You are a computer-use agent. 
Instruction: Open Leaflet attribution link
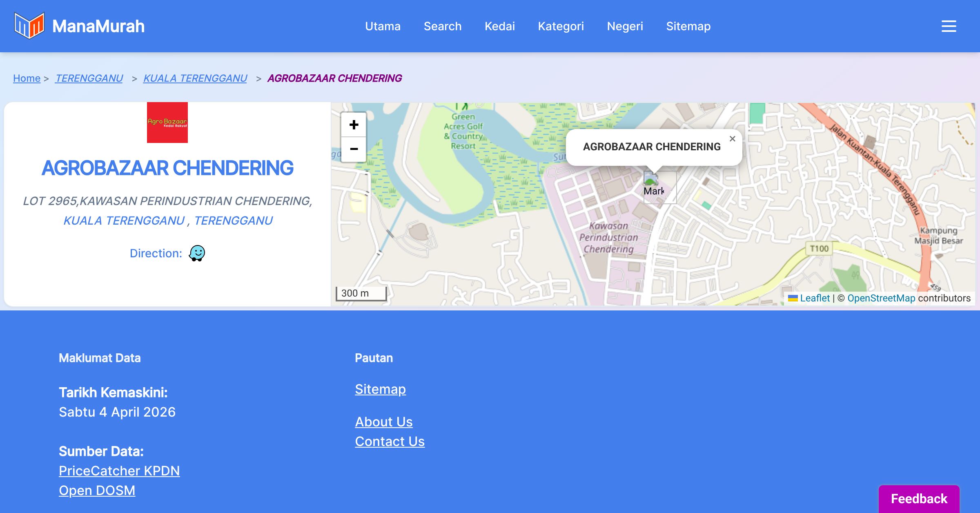pos(815,298)
